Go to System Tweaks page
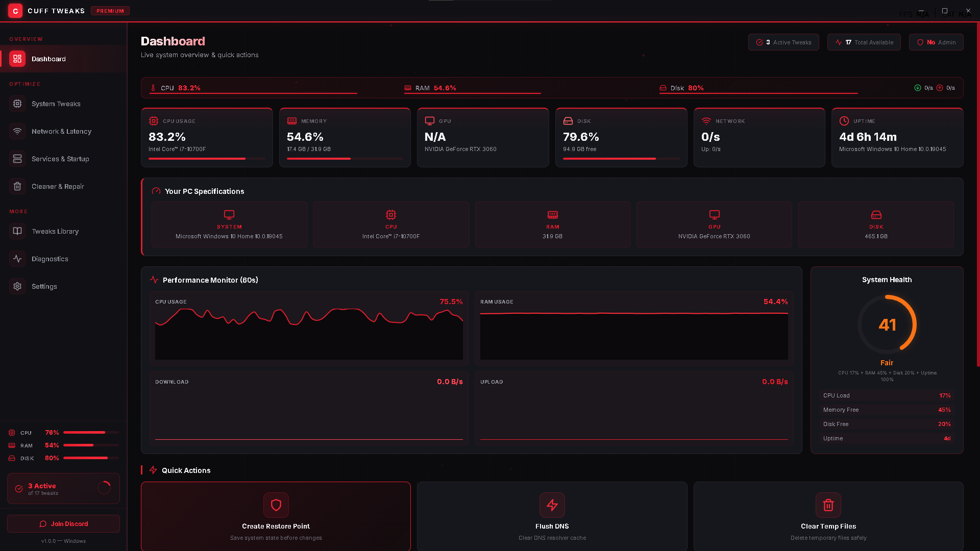980x551 pixels. [x=64, y=104]
